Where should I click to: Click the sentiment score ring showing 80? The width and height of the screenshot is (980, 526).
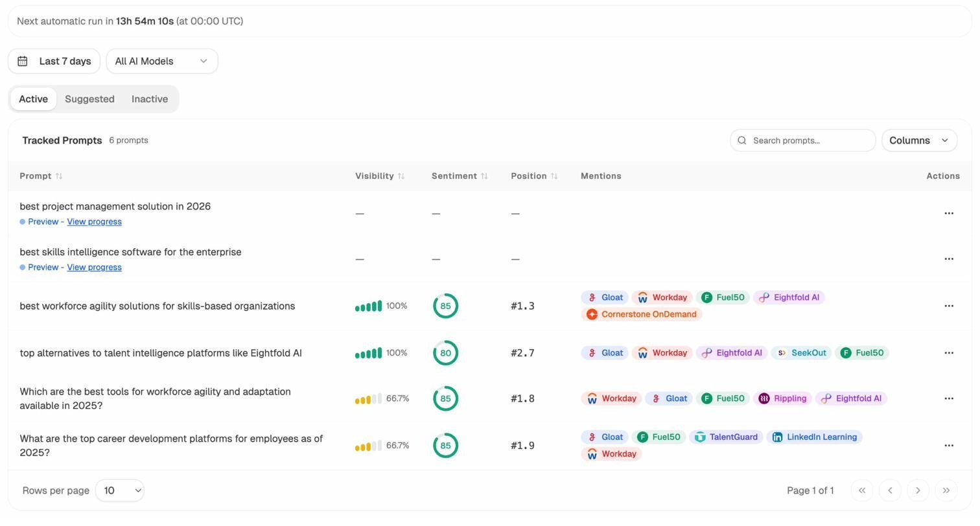tap(445, 353)
